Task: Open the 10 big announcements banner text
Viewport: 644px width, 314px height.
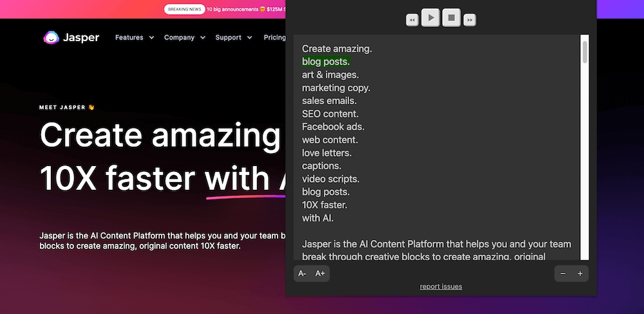Action: 245,9
